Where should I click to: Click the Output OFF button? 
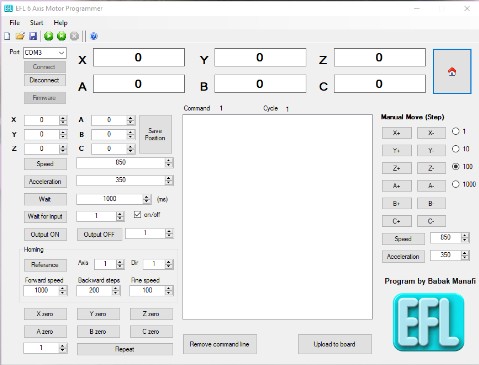(x=99, y=234)
